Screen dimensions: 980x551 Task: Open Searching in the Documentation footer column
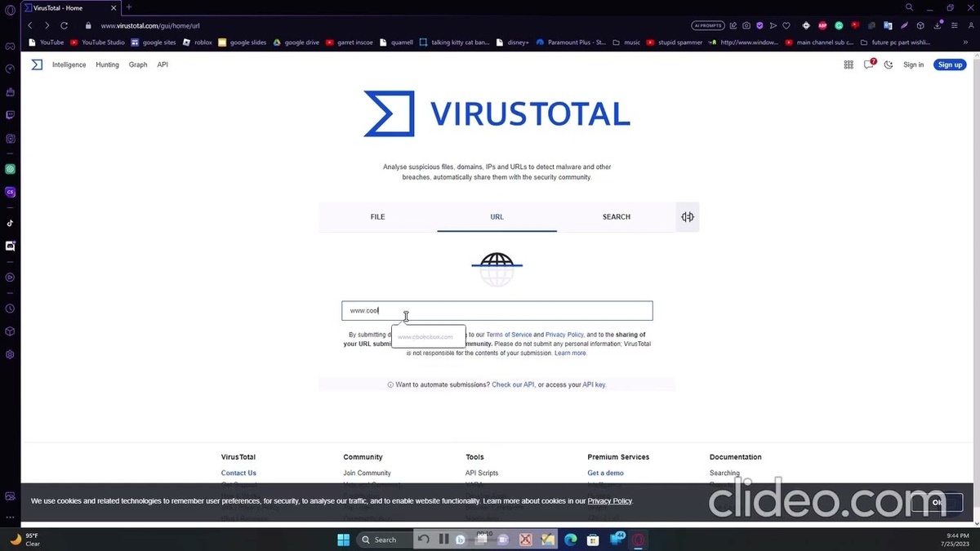(724, 473)
